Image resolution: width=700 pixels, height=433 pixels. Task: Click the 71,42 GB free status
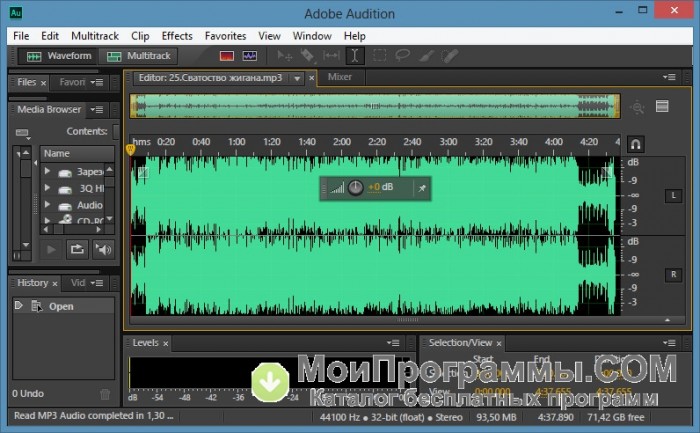click(616, 417)
